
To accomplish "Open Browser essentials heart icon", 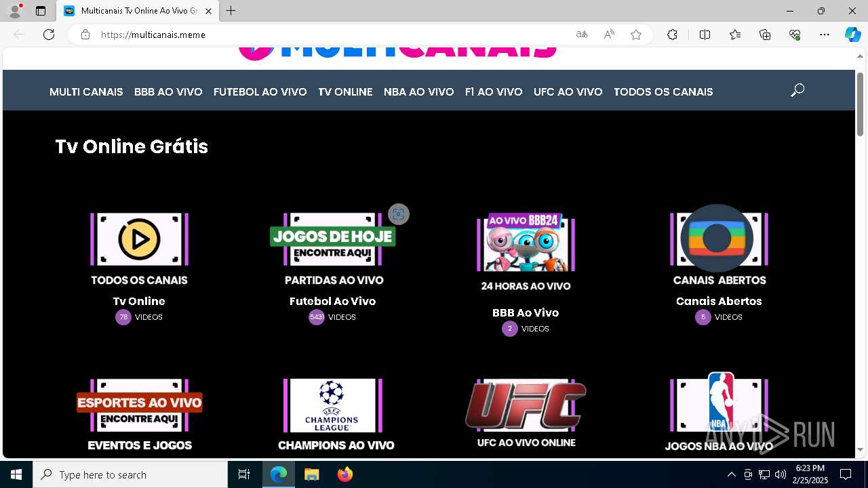I will point(795,35).
